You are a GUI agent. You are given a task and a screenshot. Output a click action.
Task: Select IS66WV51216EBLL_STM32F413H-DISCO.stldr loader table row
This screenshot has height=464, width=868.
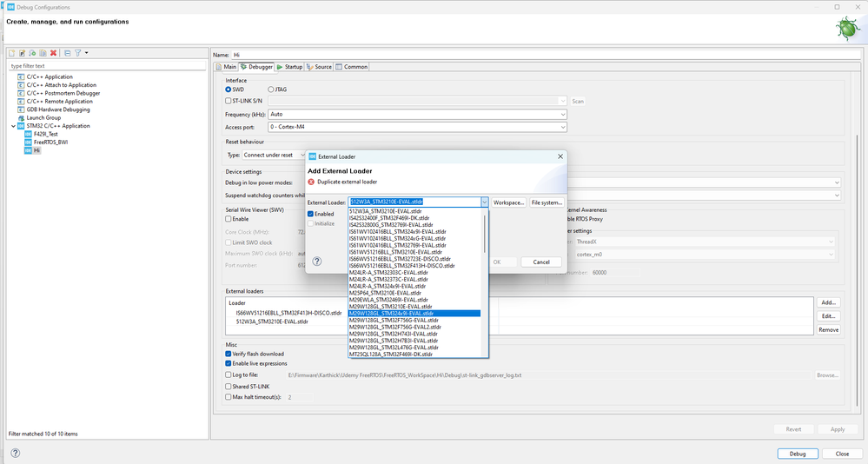click(x=289, y=313)
